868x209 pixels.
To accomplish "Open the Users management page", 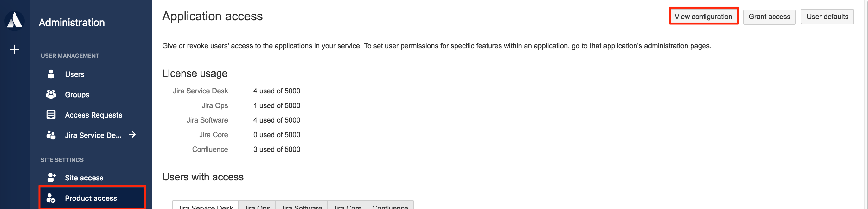I will (74, 74).
